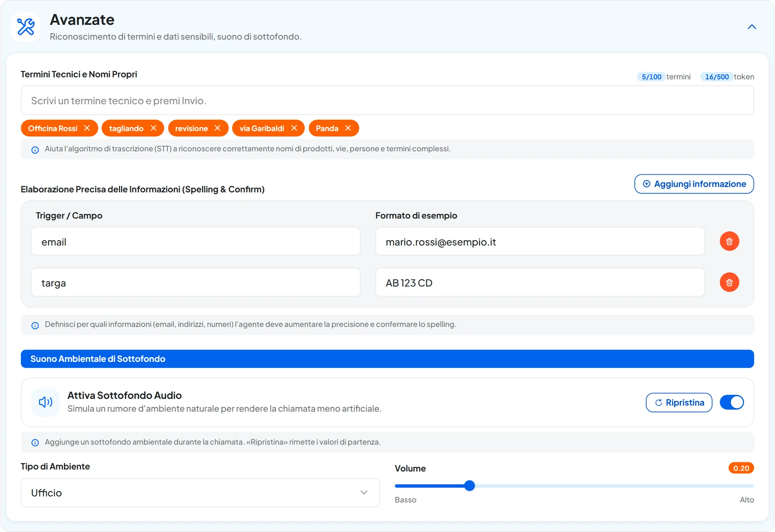Remove the tagliando tag
The height and width of the screenshot is (532, 775).
153,128
